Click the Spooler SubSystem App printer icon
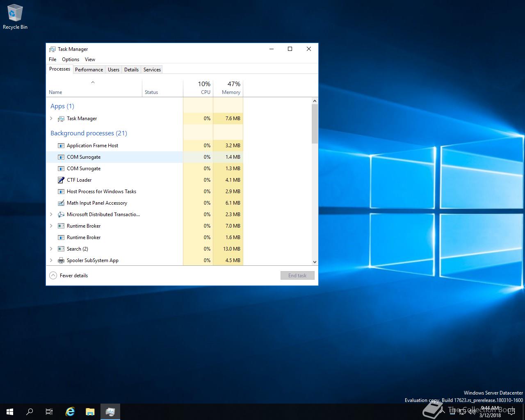 [61, 260]
